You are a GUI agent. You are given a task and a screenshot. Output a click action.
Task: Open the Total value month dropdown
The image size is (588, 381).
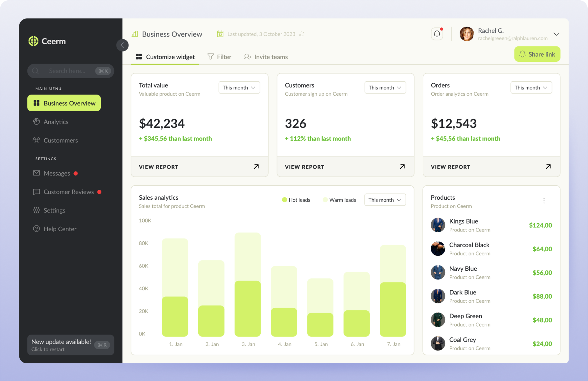[239, 87]
